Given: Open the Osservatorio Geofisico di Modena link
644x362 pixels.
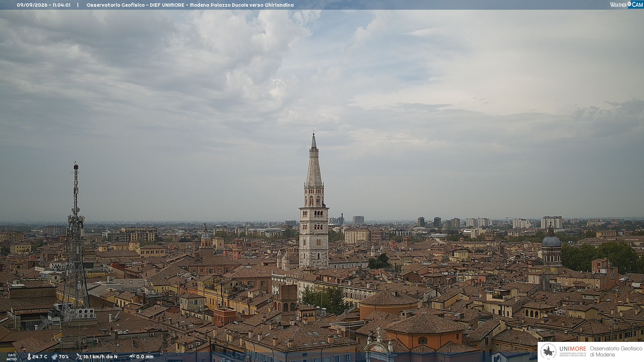Looking at the screenshot, I should point(616,352).
